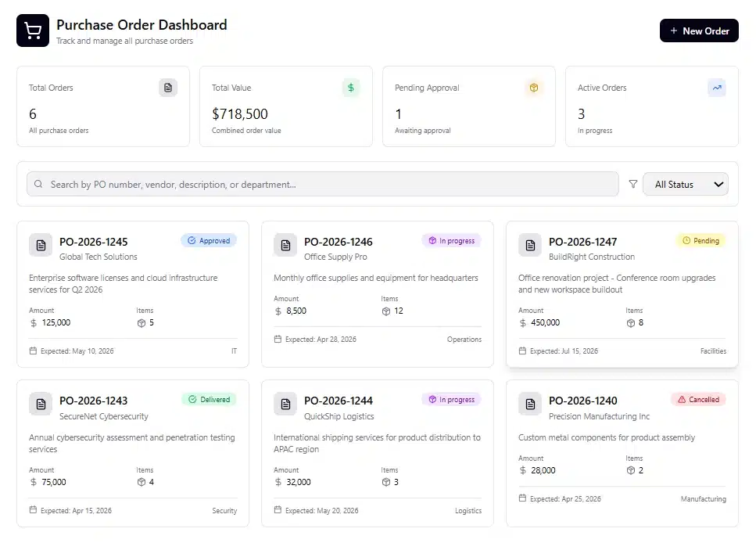Click the document icon on Total Orders card
Viewport: 756px width, 543px height.
pyautogui.click(x=168, y=88)
